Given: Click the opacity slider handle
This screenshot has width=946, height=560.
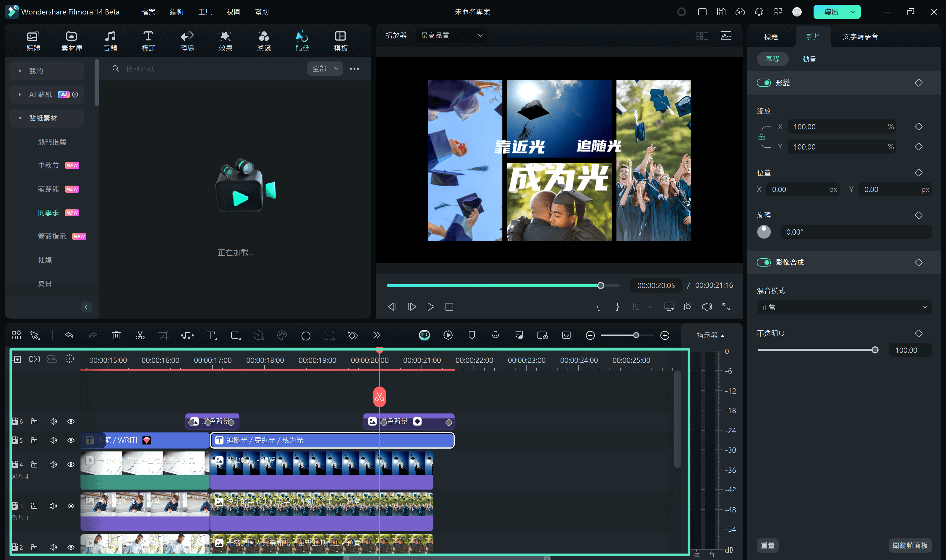Looking at the screenshot, I should point(875,350).
